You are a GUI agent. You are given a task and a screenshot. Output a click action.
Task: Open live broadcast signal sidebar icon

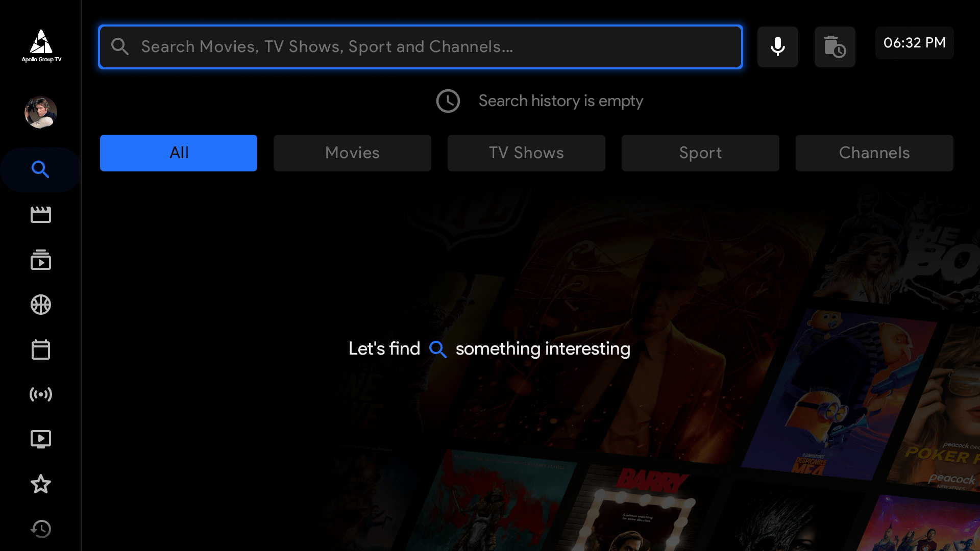pyautogui.click(x=41, y=394)
